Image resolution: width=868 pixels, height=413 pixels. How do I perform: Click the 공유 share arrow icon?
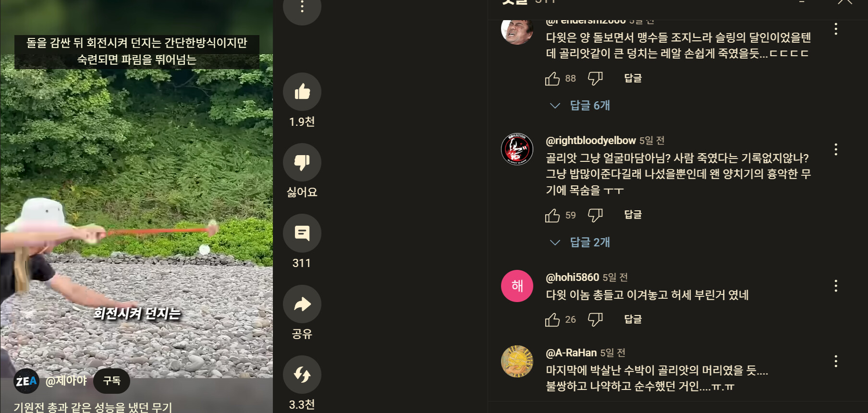pos(302,304)
